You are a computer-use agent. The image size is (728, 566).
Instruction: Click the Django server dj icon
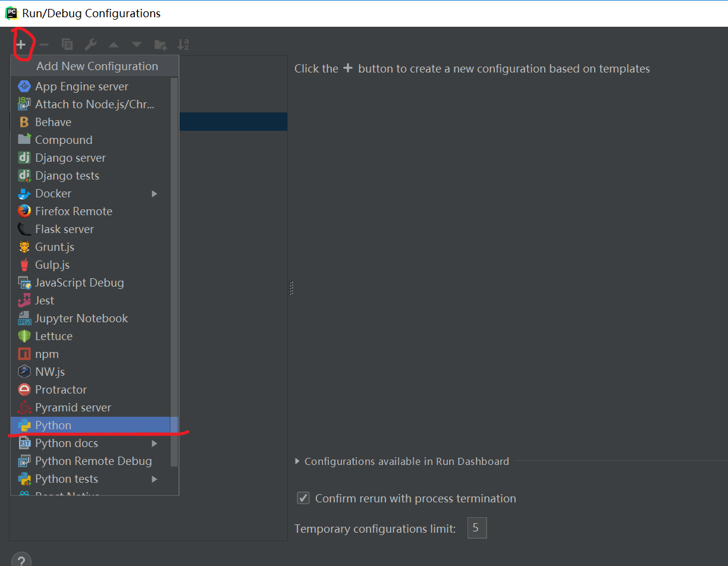24,158
